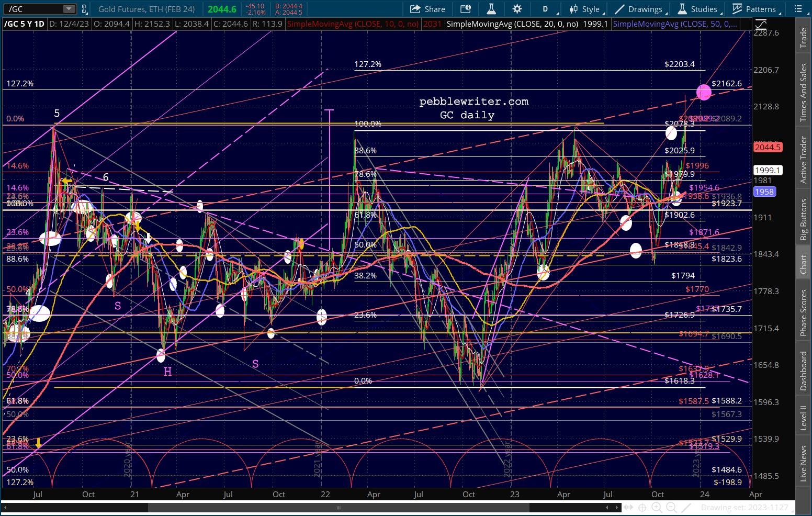Click the symbol link chain icon
Viewport: 812px width, 516px height.
tap(84, 9)
